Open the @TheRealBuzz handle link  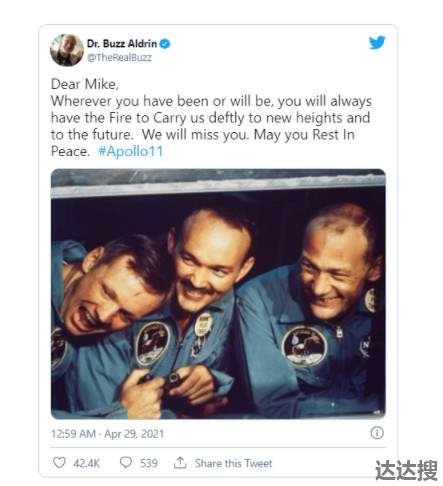(x=119, y=58)
